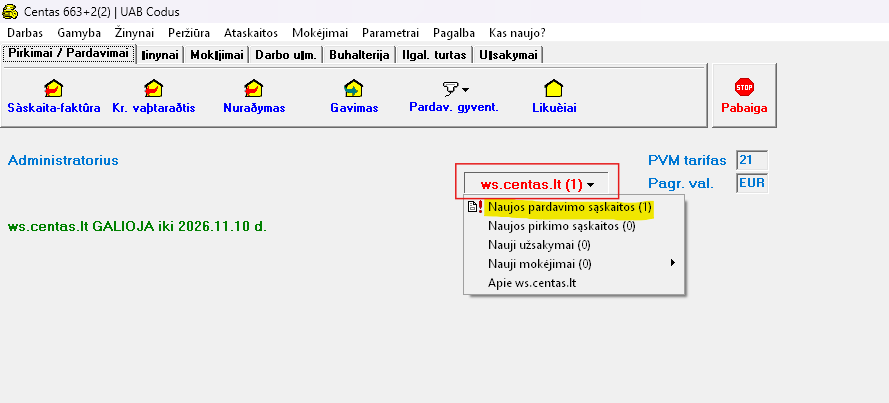Open the Kas naujo? menu

coord(517,33)
